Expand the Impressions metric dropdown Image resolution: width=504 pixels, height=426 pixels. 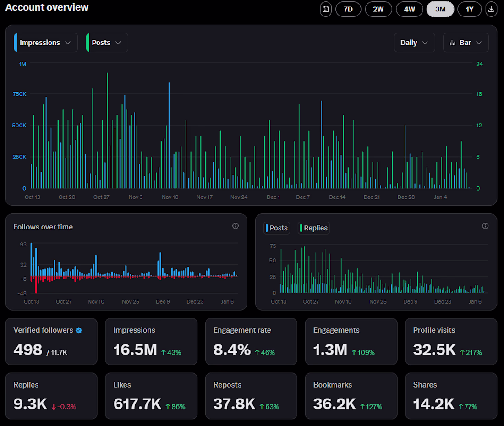coord(46,43)
